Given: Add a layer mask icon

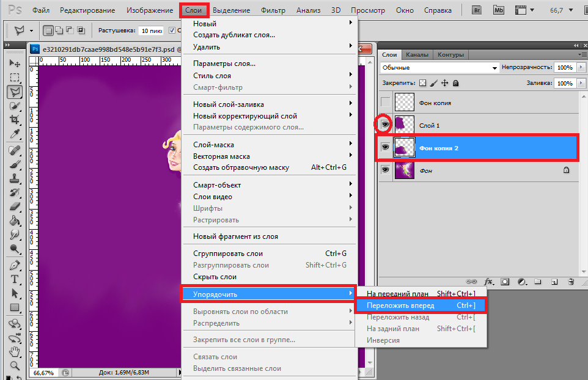Looking at the screenshot, I should click(505, 282).
